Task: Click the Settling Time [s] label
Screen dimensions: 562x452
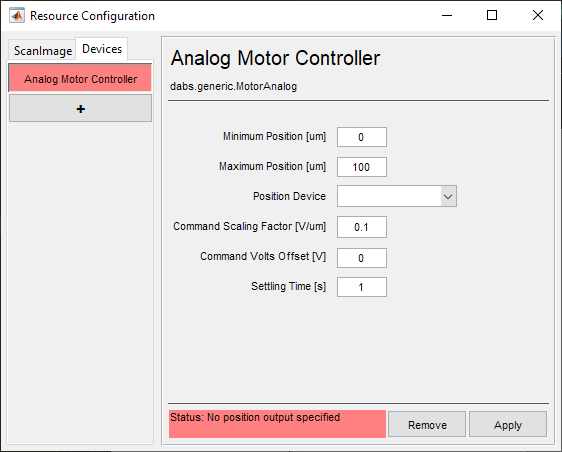Action: pos(288,286)
